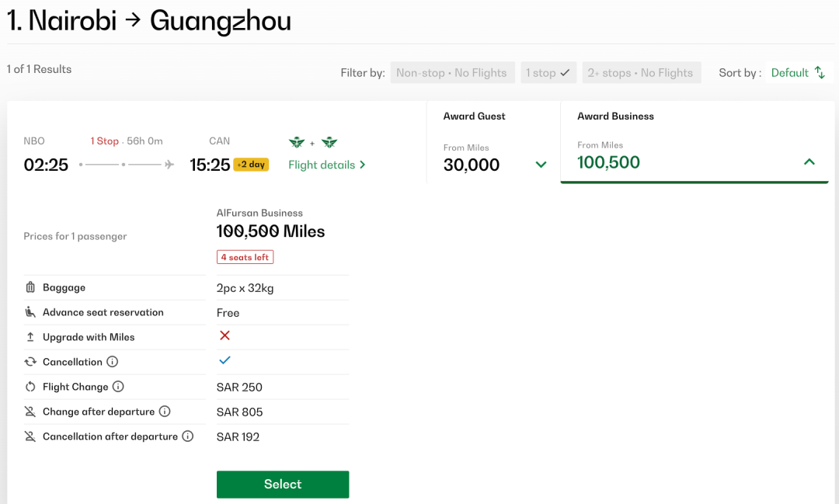
Task: Click the 02:25 departure time
Action: click(x=46, y=165)
